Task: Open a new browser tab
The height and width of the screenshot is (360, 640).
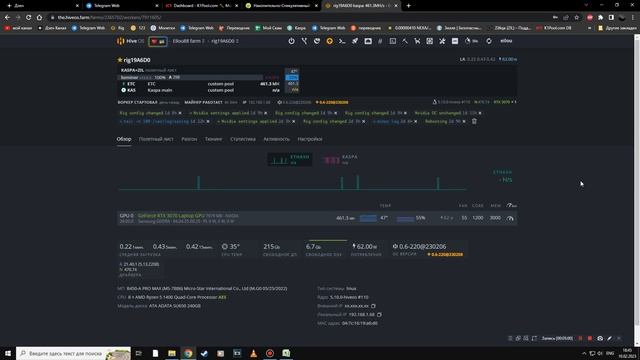Action: coord(409,6)
